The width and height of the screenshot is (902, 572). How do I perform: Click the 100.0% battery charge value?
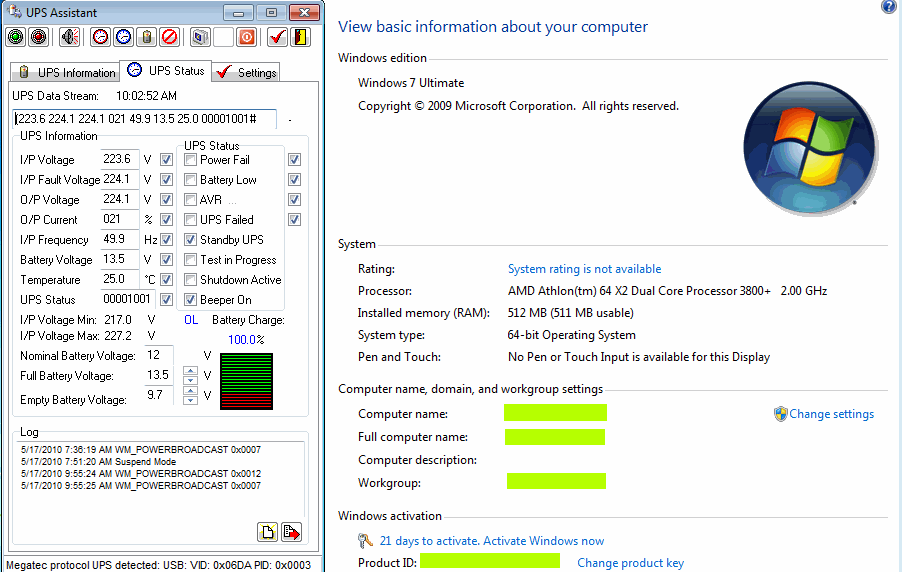(246, 340)
